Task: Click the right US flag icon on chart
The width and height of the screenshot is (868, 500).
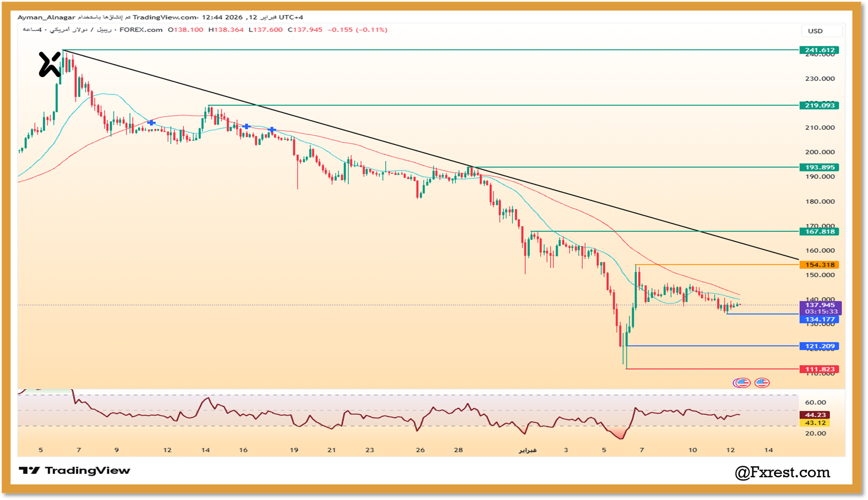Action: [762, 382]
